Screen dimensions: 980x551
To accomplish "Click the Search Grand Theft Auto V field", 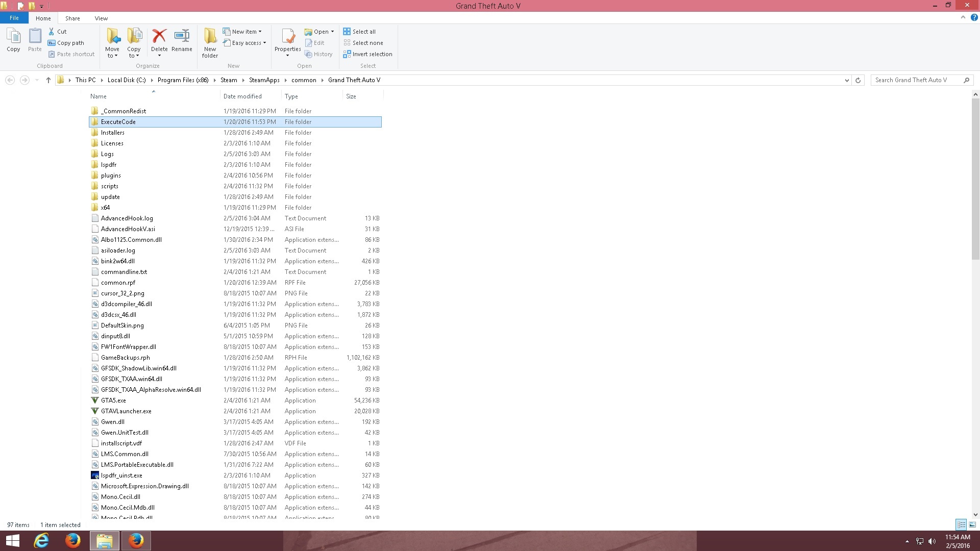I will pos(916,80).
